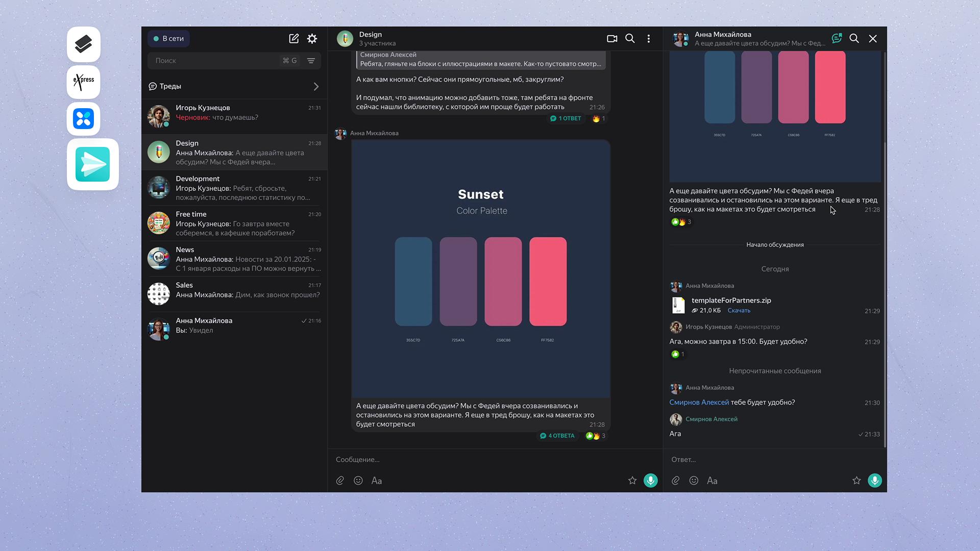
Task: Search within the Design chat
Action: tap(630, 39)
